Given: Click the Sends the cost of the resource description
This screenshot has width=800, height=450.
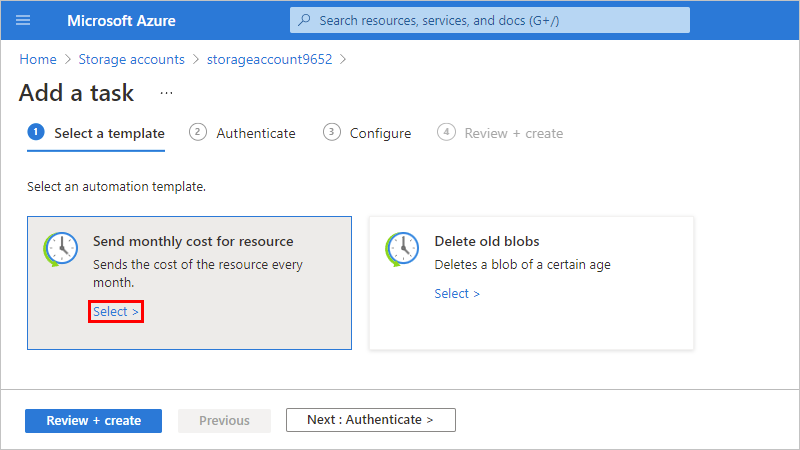Looking at the screenshot, I should 198,273.
